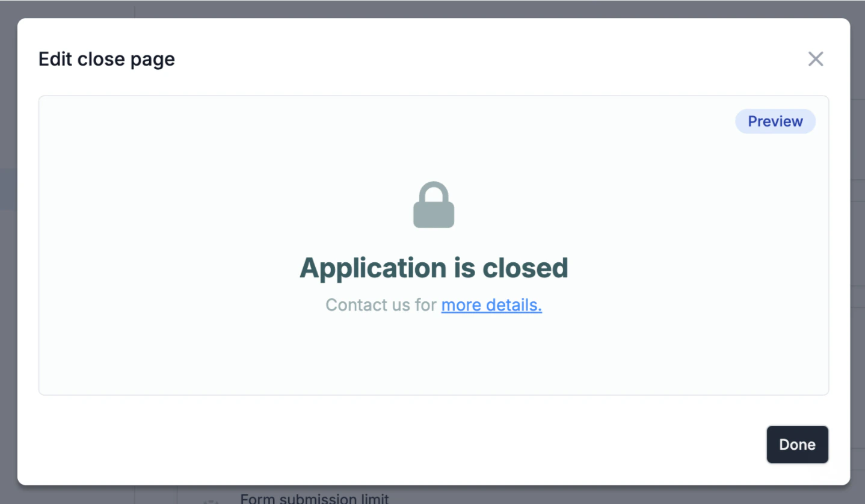This screenshot has height=504, width=865.
Task: Click dimmed page strip right of the dialog
Action: pyautogui.click(x=858, y=253)
